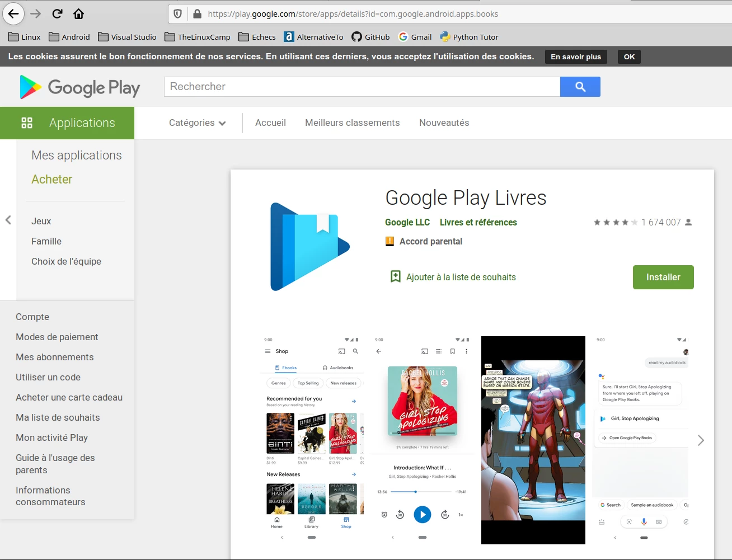Click the Accord parental warning icon
Viewport: 732px width, 560px height.
click(x=390, y=241)
